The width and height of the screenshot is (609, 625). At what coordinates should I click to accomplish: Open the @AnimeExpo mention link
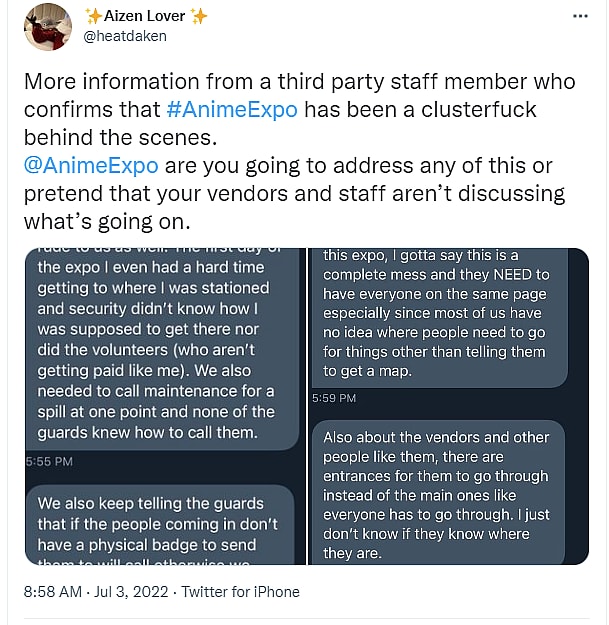point(90,165)
